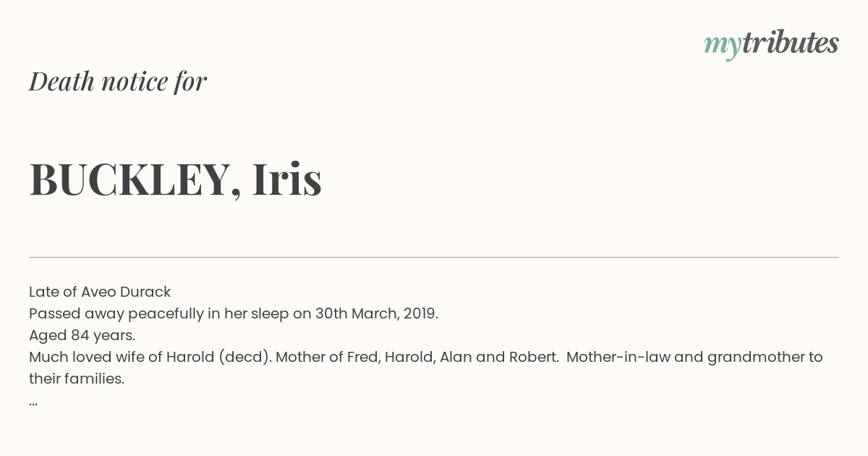Select the "BUCKLEY, Iris" name title

(x=176, y=180)
